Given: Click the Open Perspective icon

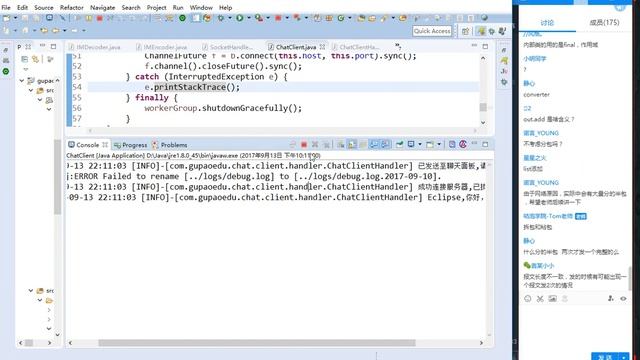Looking at the screenshot, I should [x=466, y=31].
